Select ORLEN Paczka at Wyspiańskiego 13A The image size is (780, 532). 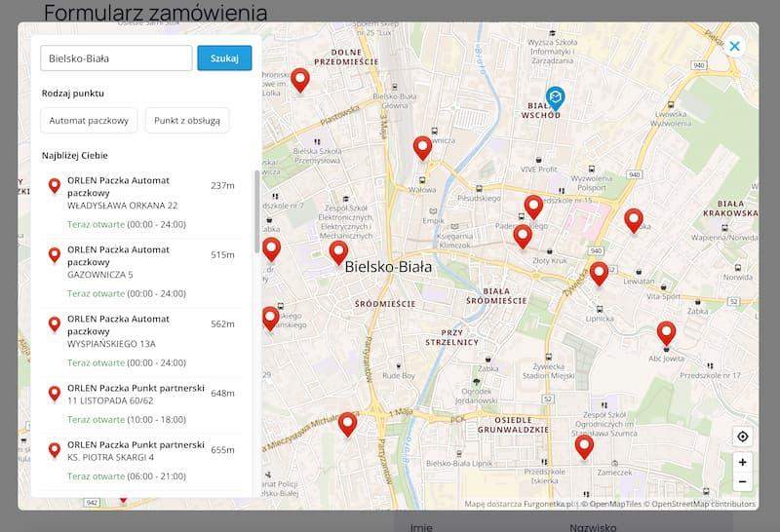141,341
